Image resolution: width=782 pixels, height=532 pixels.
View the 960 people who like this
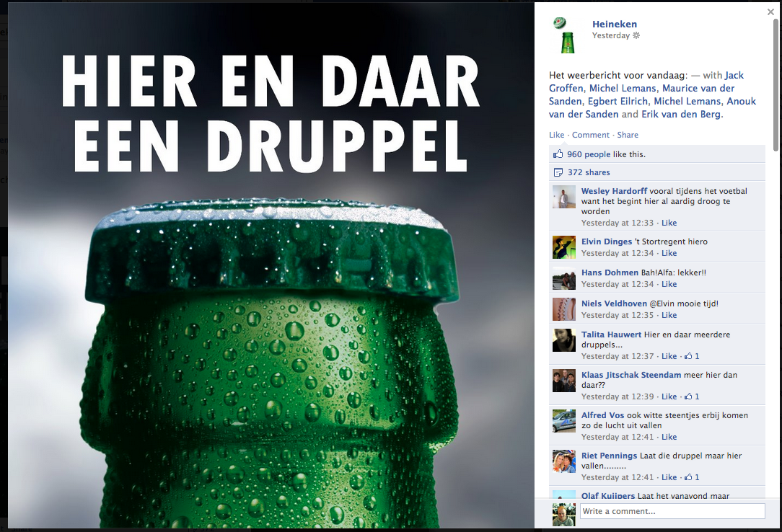point(589,154)
